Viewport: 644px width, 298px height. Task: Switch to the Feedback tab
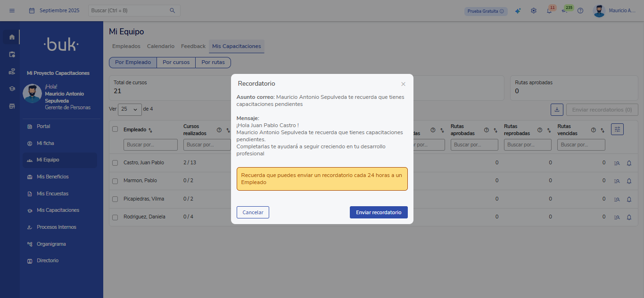click(x=193, y=46)
